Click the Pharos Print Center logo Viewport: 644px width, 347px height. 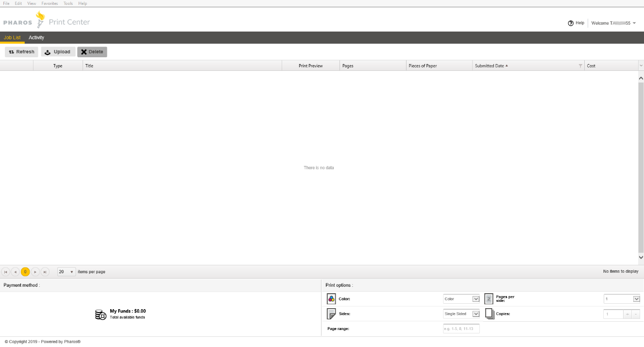(x=47, y=21)
